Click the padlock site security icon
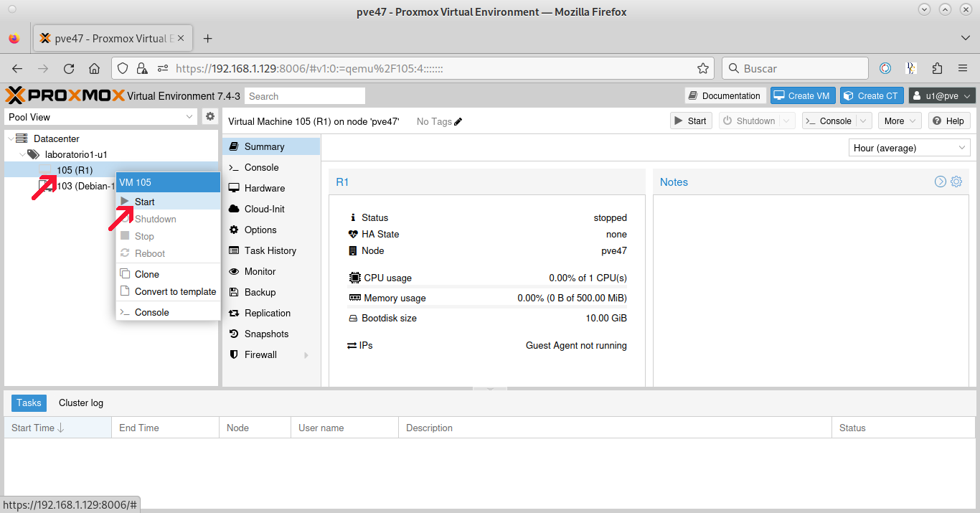The image size is (980, 513). click(142, 68)
